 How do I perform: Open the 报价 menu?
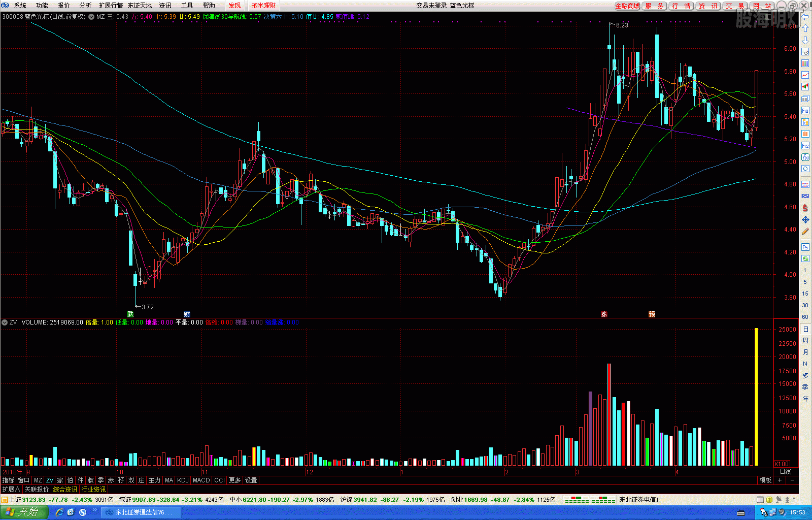click(x=64, y=6)
